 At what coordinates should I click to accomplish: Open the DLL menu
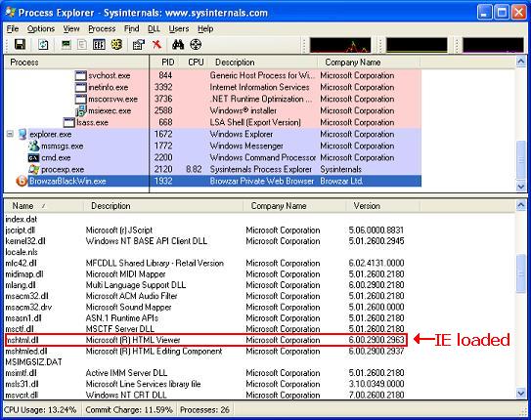tap(154, 28)
